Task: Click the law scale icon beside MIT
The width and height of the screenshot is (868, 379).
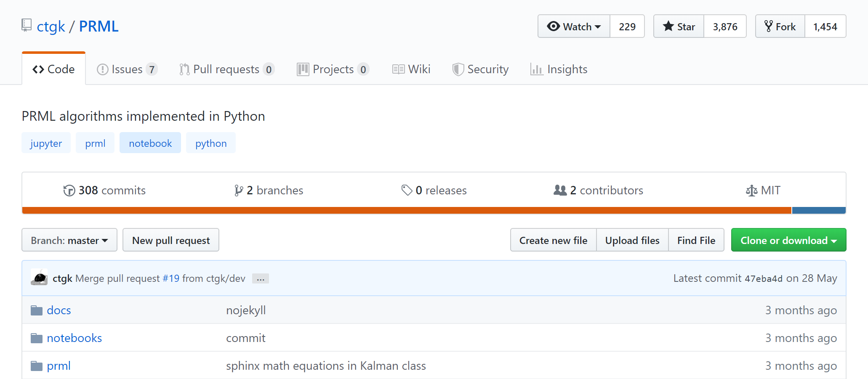Action: point(751,191)
